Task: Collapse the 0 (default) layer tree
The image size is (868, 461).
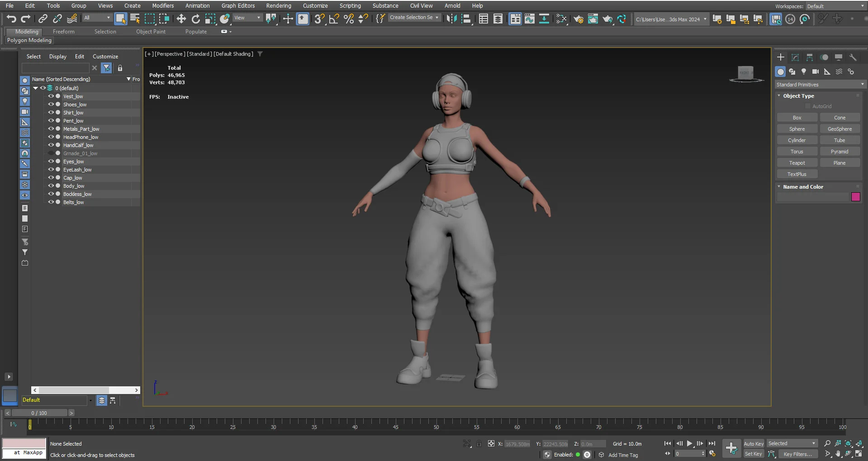Action: point(36,88)
